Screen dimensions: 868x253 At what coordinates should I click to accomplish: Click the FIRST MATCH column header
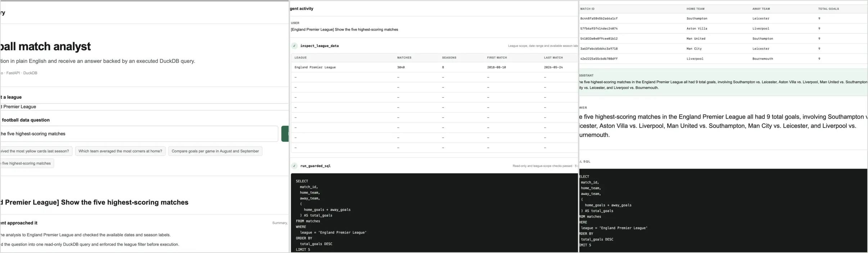pyautogui.click(x=497, y=57)
